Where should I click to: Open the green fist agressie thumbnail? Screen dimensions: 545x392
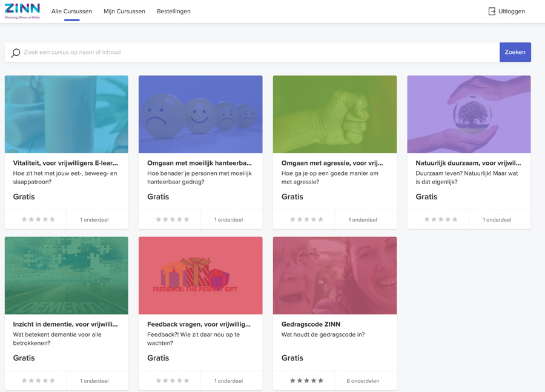335,115
